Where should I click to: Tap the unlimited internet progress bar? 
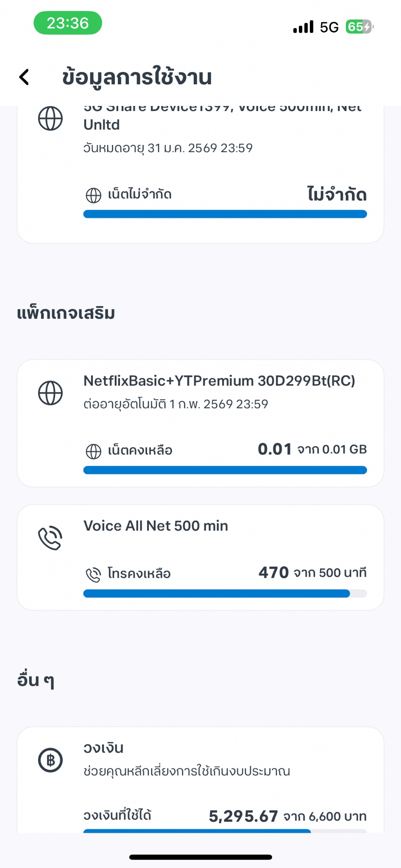[225, 214]
